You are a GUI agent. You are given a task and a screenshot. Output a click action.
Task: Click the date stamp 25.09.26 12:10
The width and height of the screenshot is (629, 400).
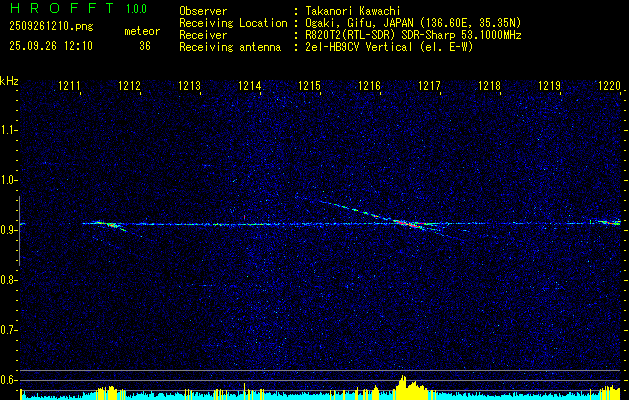click(51, 46)
